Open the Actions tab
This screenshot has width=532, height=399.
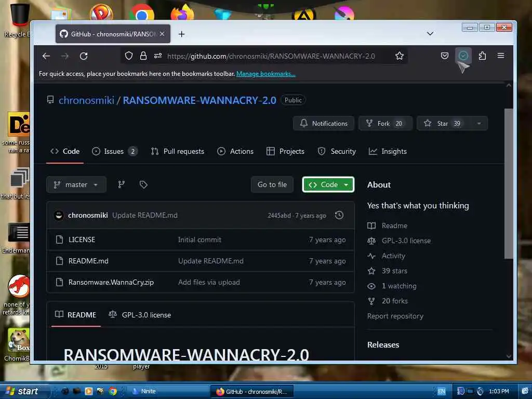coord(235,151)
